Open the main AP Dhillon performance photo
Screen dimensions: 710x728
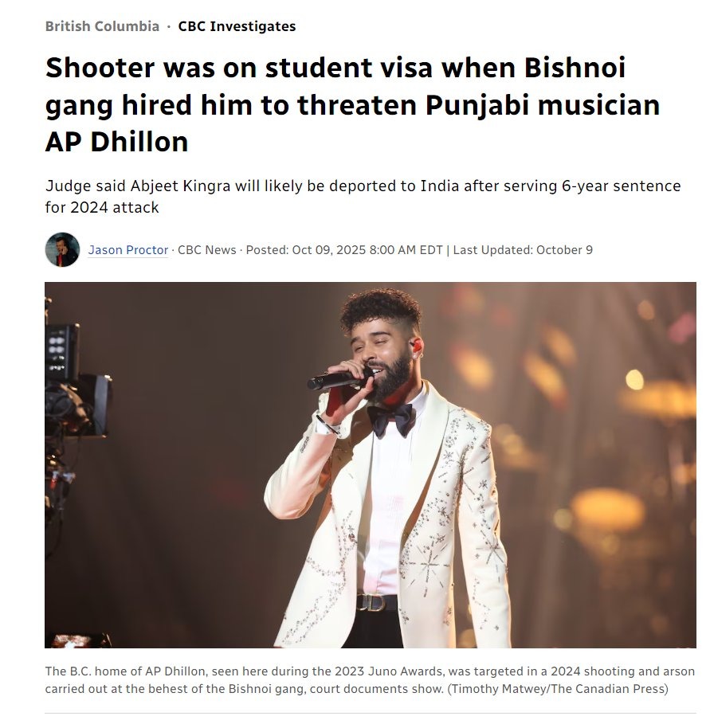pos(370,464)
